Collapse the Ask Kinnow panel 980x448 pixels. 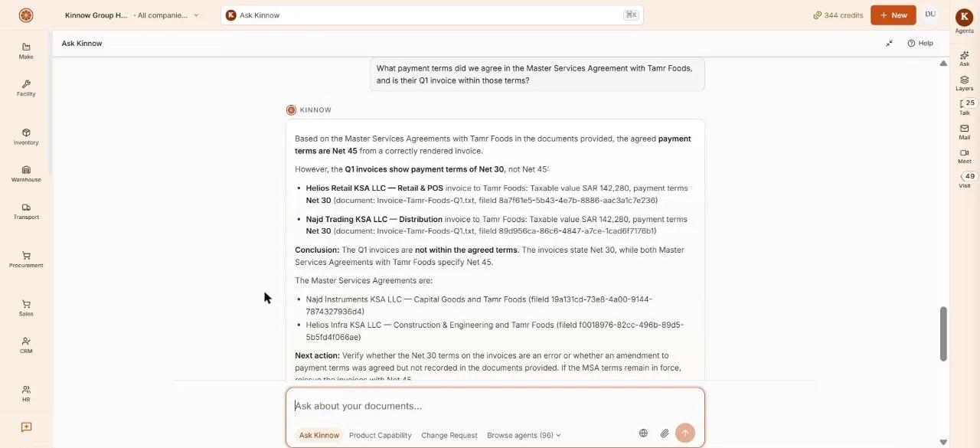(889, 44)
